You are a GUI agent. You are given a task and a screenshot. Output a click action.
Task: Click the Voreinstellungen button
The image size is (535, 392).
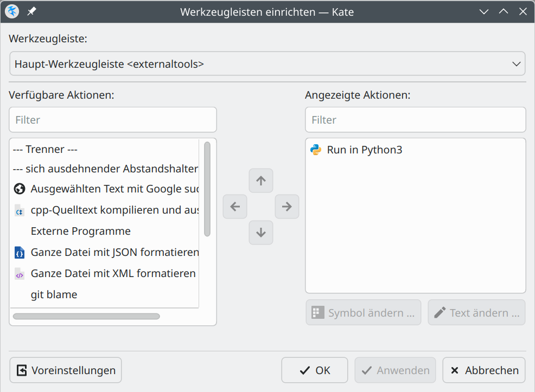[66, 370]
